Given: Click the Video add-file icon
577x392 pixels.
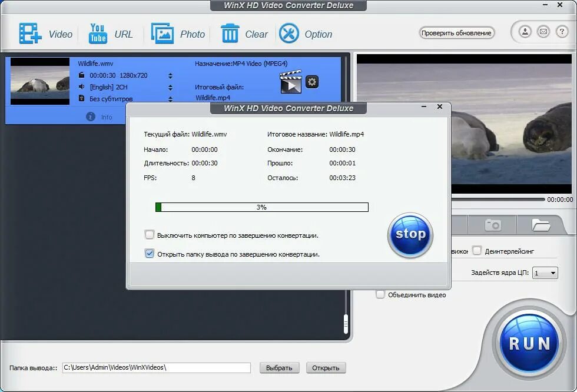Looking at the screenshot, I should tap(30, 34).
